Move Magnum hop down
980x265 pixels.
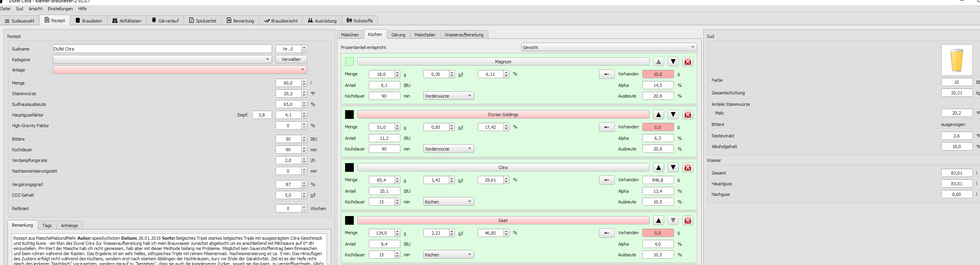pyautogui.click(x=673, y=62)
